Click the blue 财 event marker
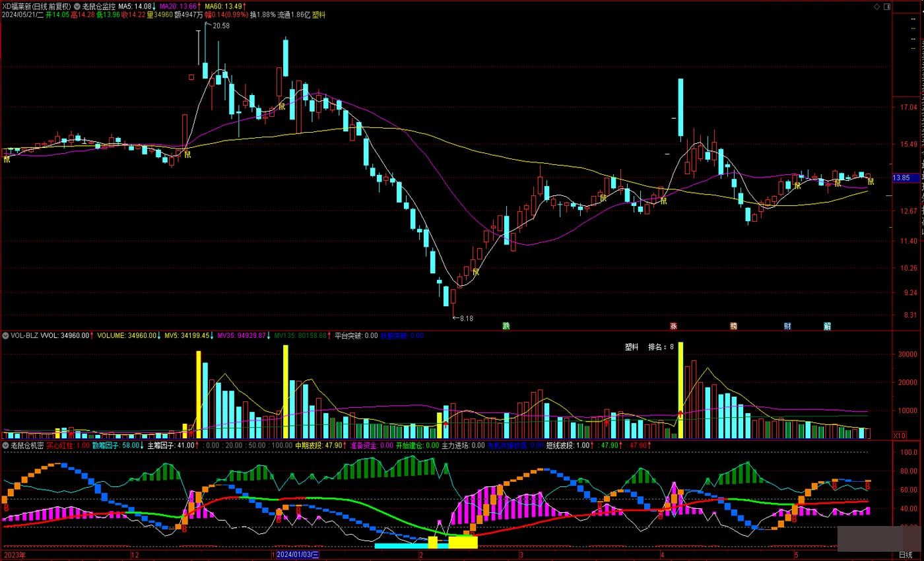Viewport: 924px width, 561px height. [787, 326]
